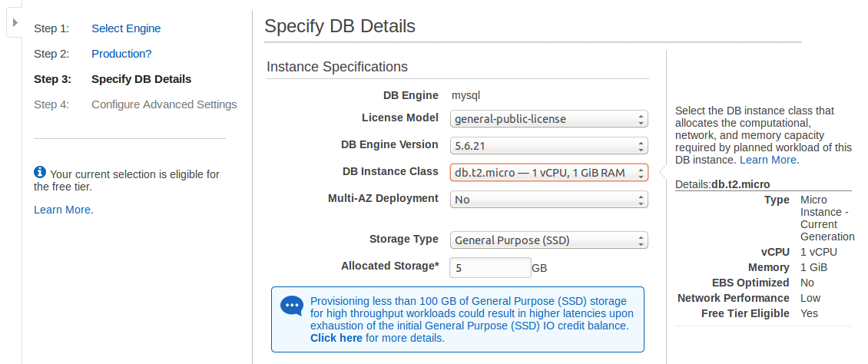Screen dimensions: 868x364
Task: Expand the DB Engine Version dropdown
Action: point(548,146)
